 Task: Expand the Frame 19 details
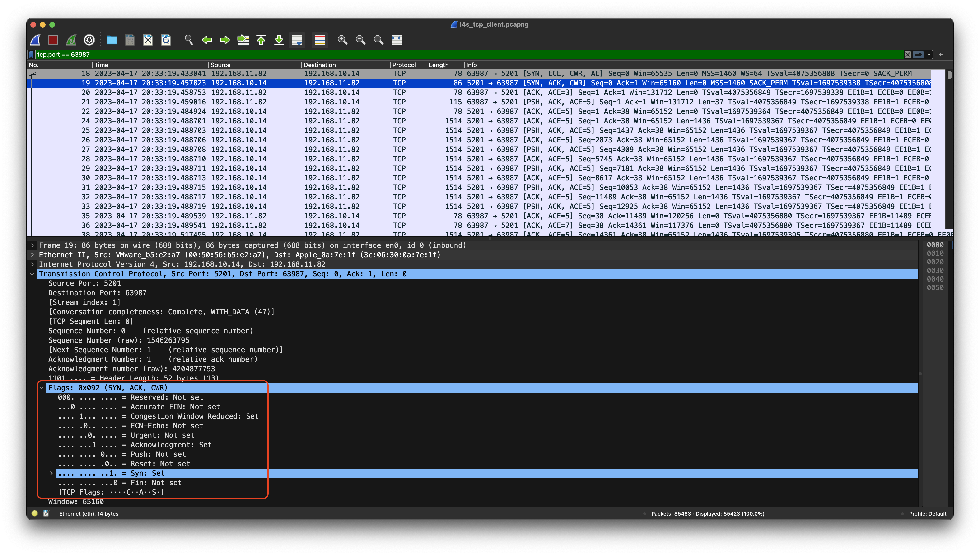click(32, 245)
